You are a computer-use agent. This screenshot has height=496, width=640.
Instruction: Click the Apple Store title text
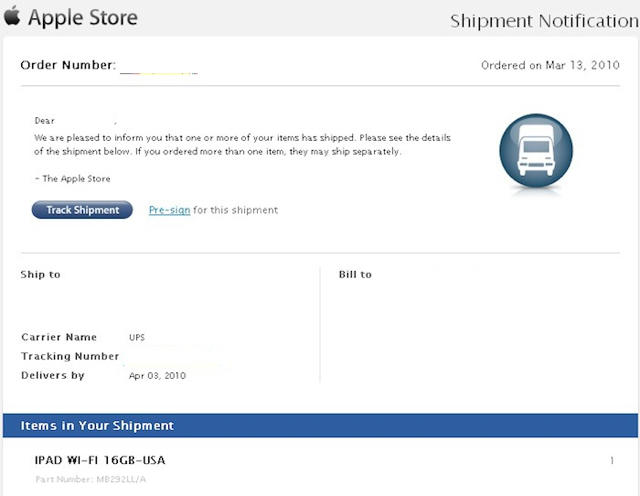(83, 18)
